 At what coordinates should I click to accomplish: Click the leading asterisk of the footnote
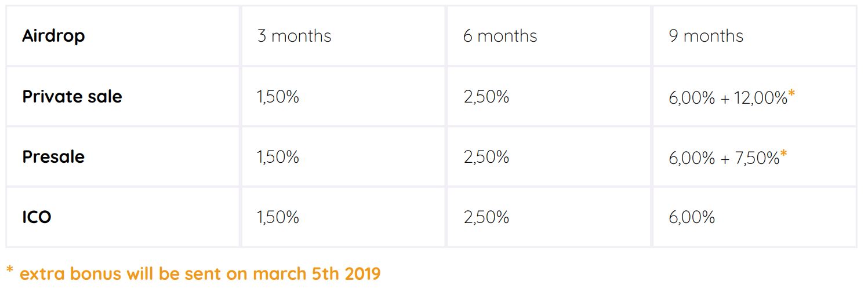[x=10, y=270]
